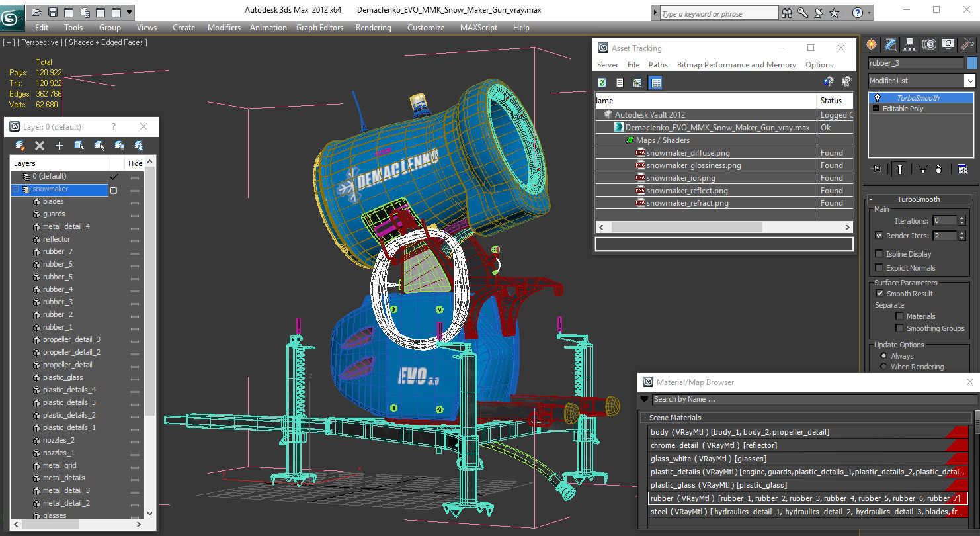This screenshot has width=980, height=536.
Task: Open the Help question mark icon
Action: click(x=857, y=13)
